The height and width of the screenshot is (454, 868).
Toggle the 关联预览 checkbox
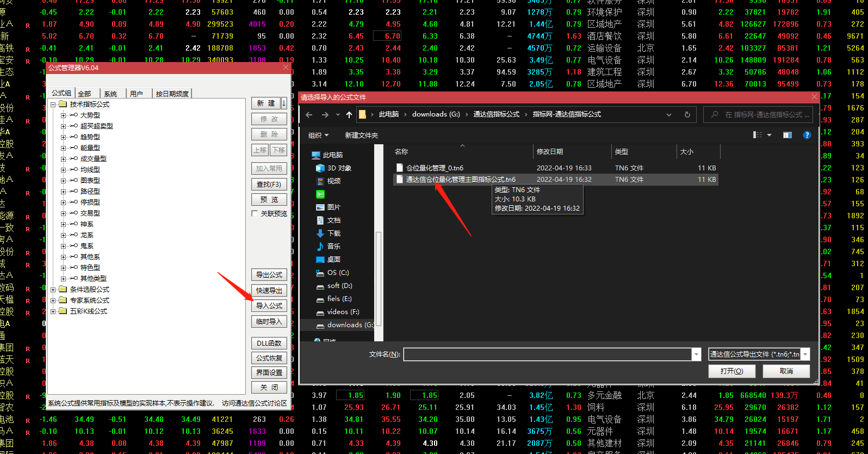point(255,214)
